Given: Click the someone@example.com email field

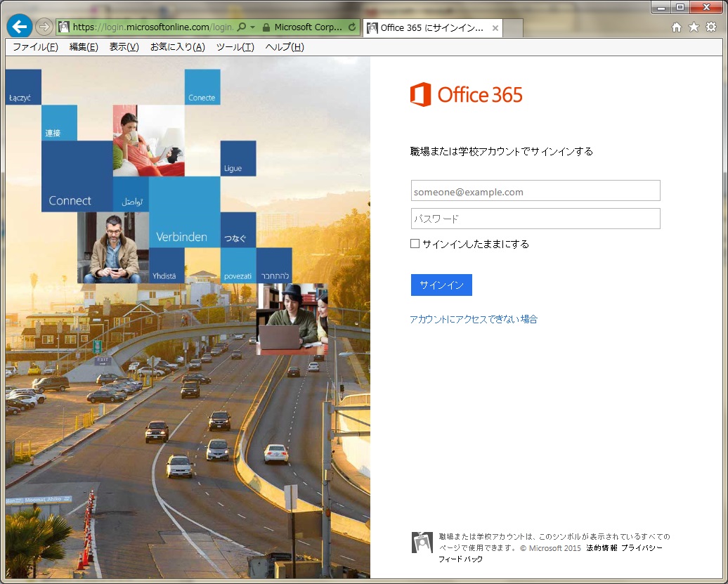Looking at the screenshot, I should click(x=535, y=191).
